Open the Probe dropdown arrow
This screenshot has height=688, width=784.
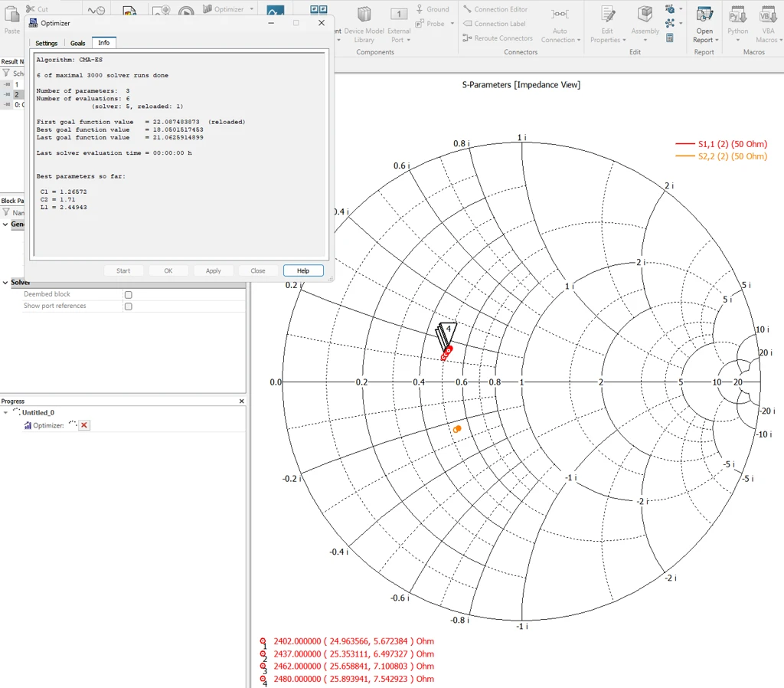(x=452, y=24)
